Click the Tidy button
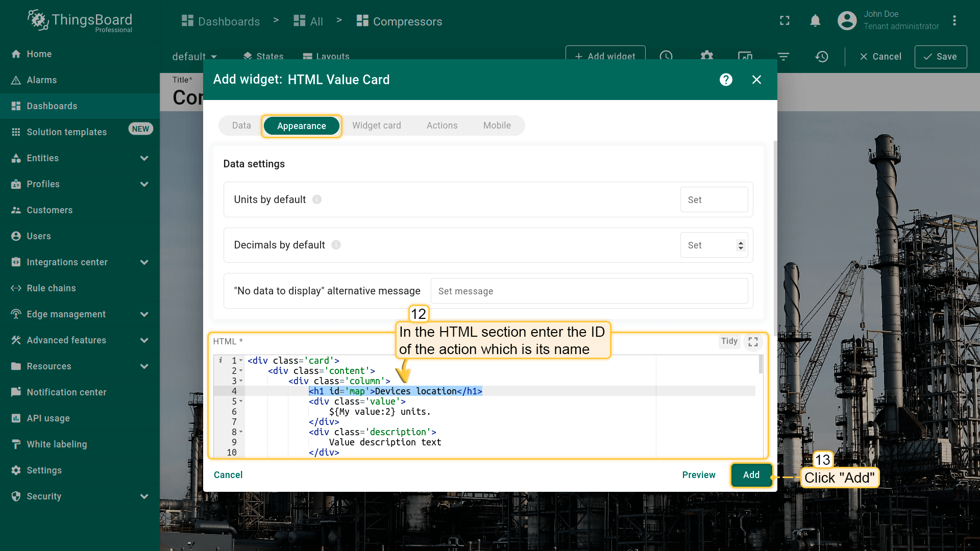Viewport: 980px width, 551px height. [x=729, y=341]
